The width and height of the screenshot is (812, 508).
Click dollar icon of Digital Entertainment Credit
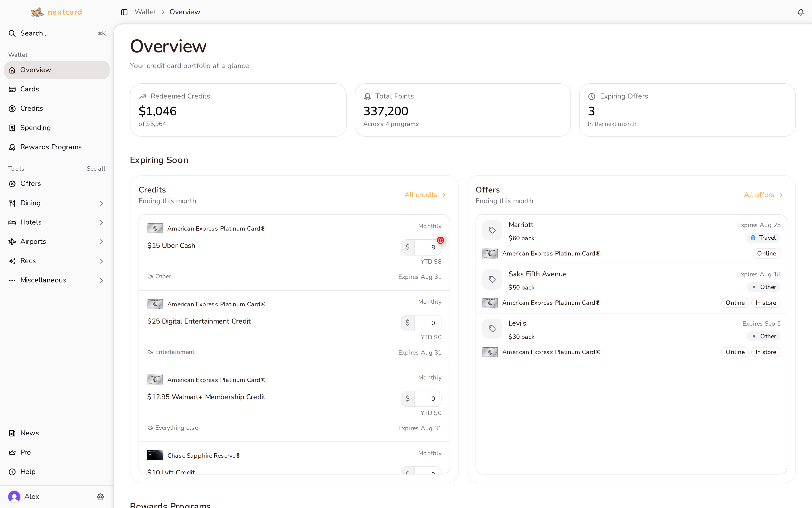[x=407, y=323]
